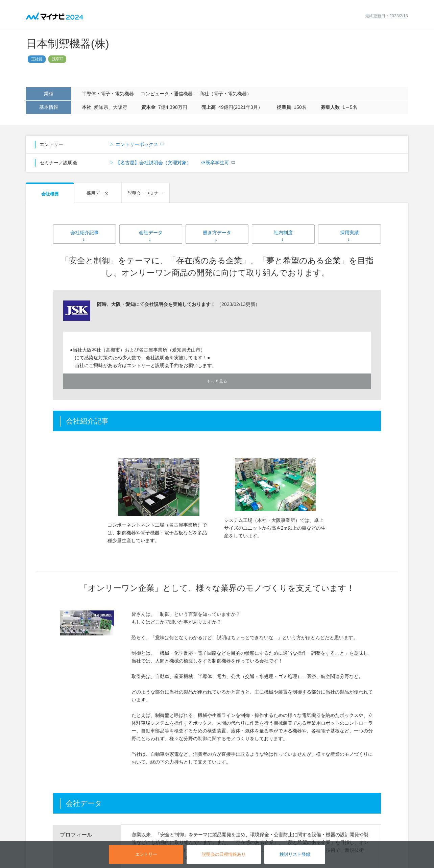Open the component factory photo
Screen dimensions: 434x868
159,487
